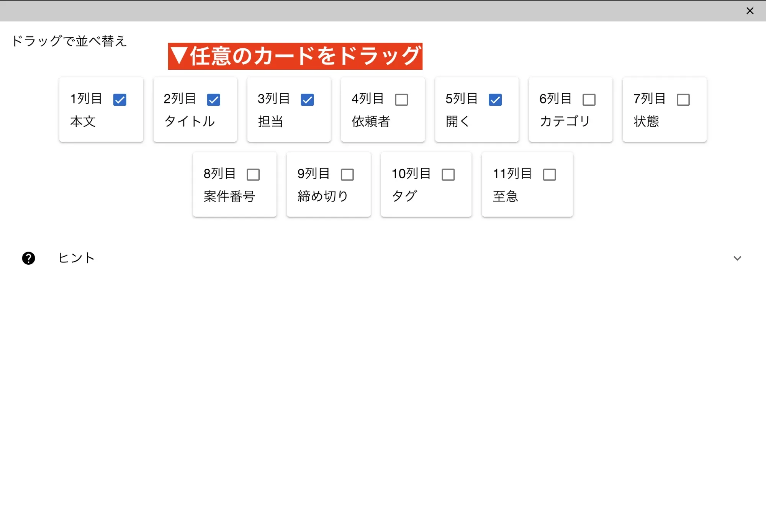Tick the 7列目 状態 checkbox

click(683, 100)
